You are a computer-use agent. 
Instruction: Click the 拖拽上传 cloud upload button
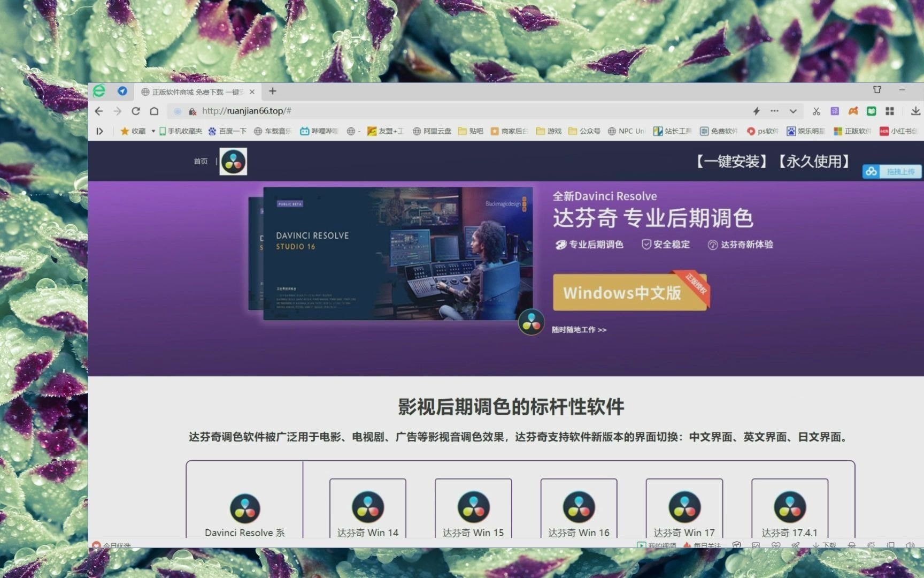click(x=891, y=171)
